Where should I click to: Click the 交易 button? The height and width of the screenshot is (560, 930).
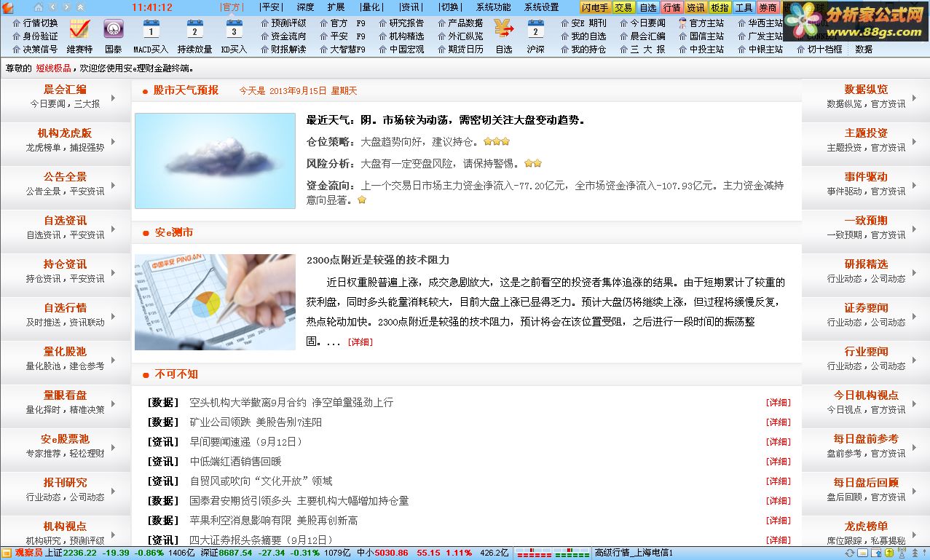coord(623,7)
